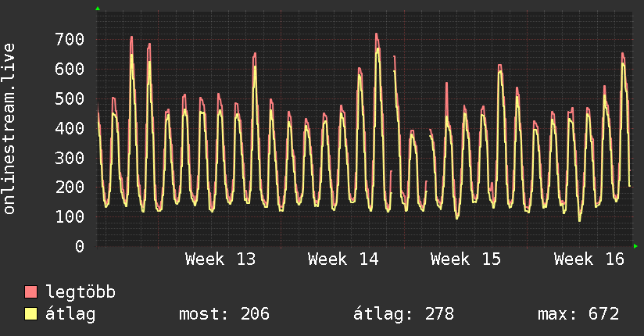Click the 600 y-axis tick label
Image resolution: width=644 pixels, height=336 pixels.
click(x=70, y=69)
